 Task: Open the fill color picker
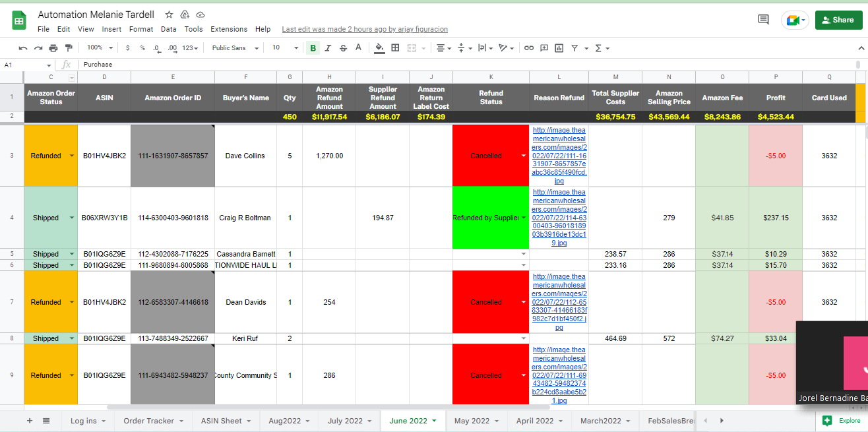pos(379,48)
